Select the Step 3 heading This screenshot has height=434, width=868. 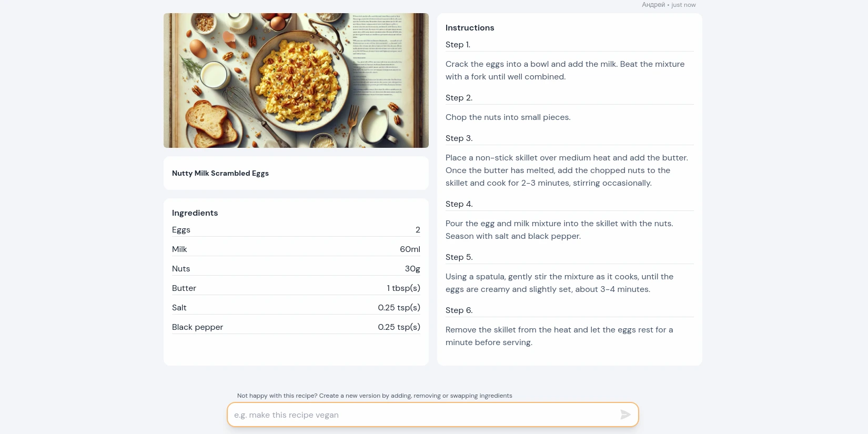(459, 138)
